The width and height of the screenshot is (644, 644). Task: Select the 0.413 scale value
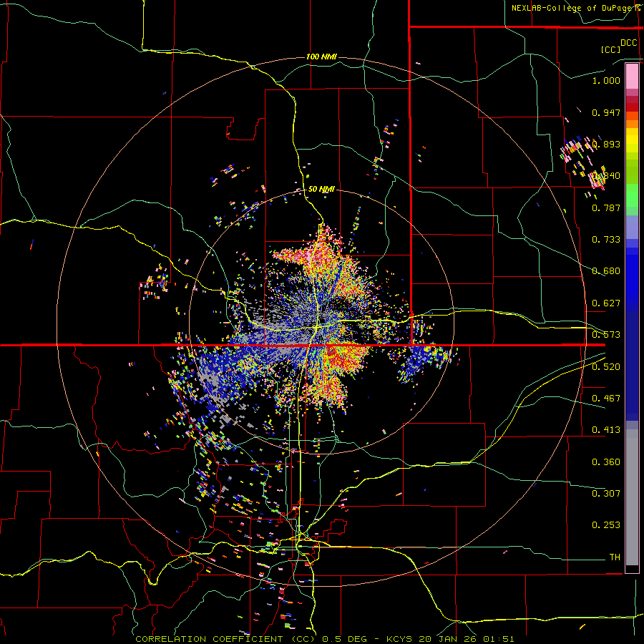click(606, 430)
